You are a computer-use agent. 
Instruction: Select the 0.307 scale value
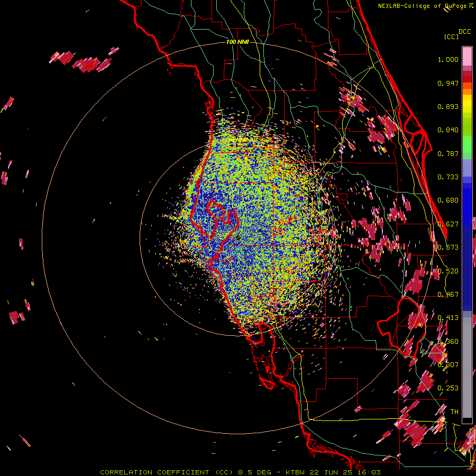point(448,364)
